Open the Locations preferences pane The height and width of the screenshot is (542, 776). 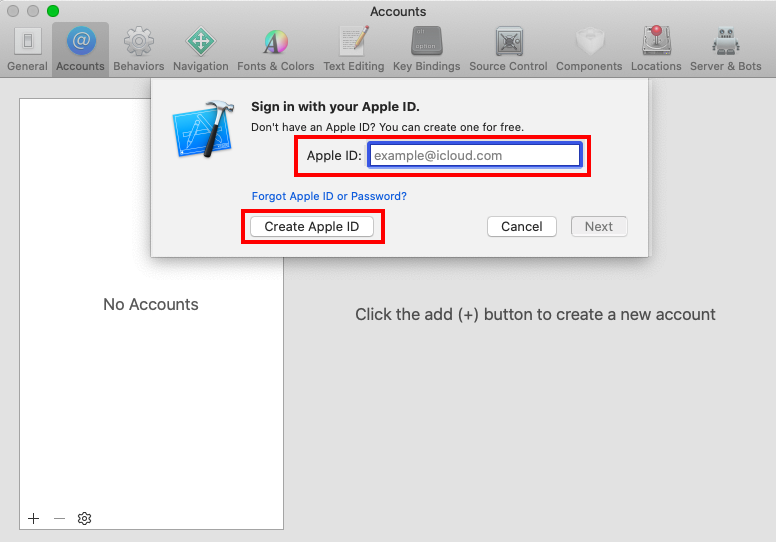(656, 49)
